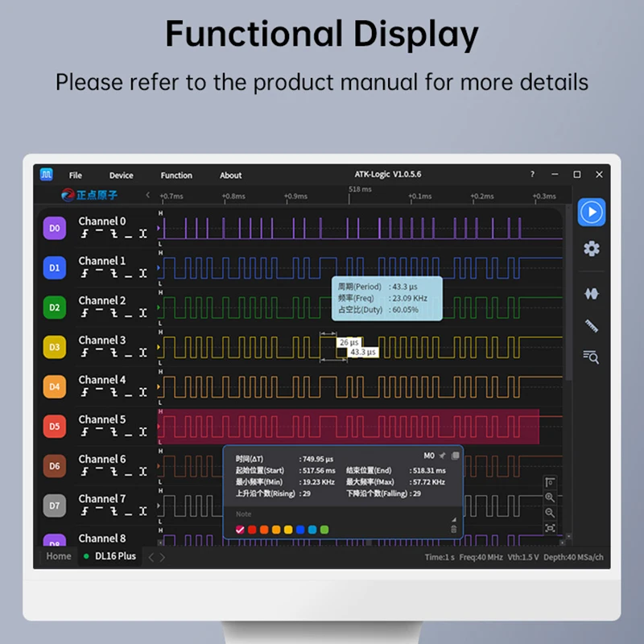Set falling edge trigger on Channel 0
644x644 pixels.
114,233
